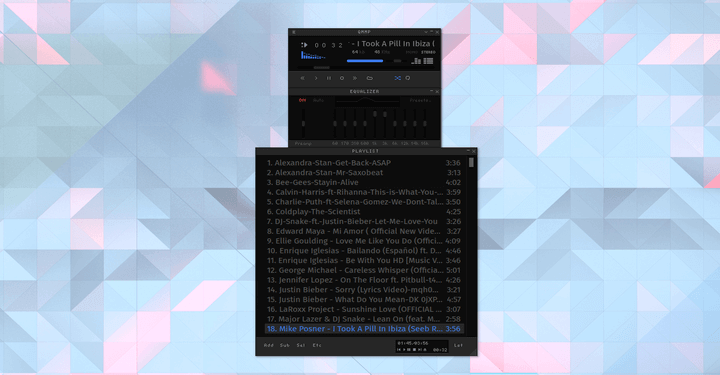Adjust the 60 Hz equalizer band
Image resolution: width=720 pixels, height=375 pixels.
[x=335, y=123]
